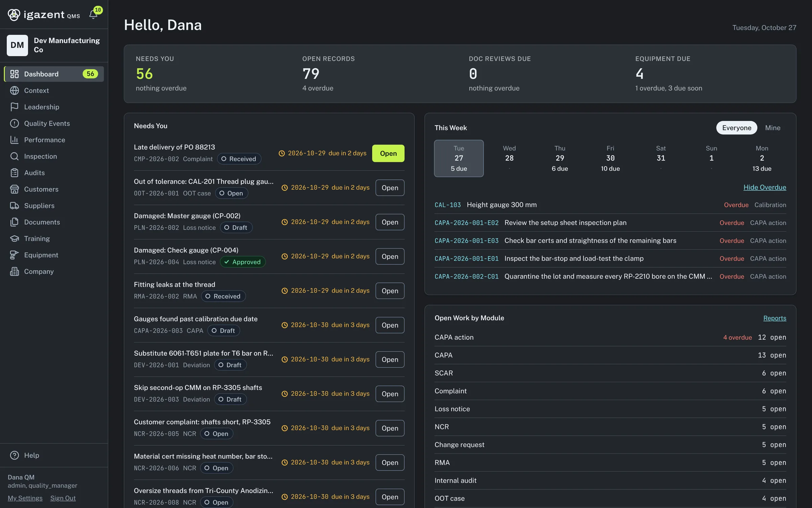Open the DEV-2026-003 skip second-op CMM record

coord(390,394)
